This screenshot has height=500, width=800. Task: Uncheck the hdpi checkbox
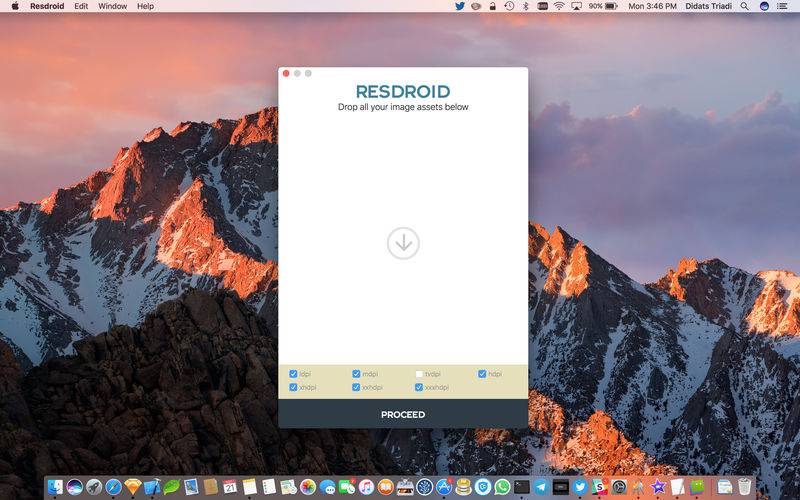(482, 374)
